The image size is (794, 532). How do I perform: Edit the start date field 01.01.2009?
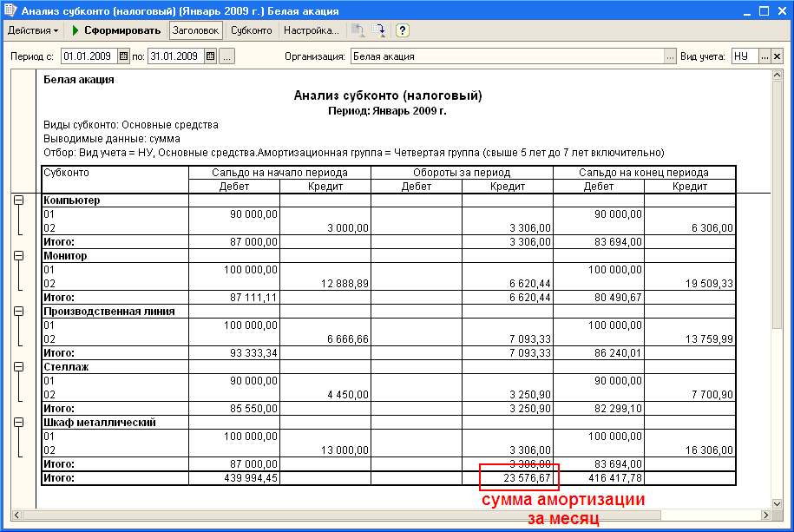coord(89,56)
